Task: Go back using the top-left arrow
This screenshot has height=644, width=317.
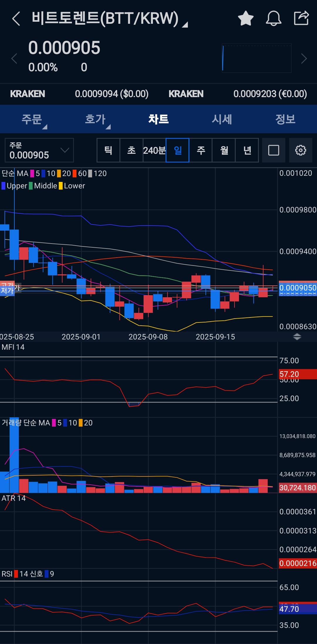Action: pos(16,19)
